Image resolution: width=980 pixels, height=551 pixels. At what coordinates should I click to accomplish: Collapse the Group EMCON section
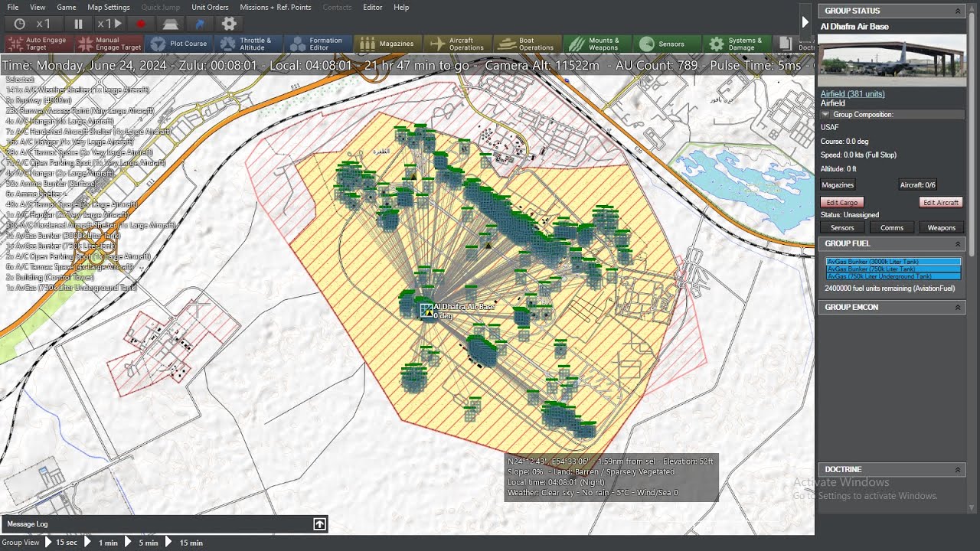[957, 307]
